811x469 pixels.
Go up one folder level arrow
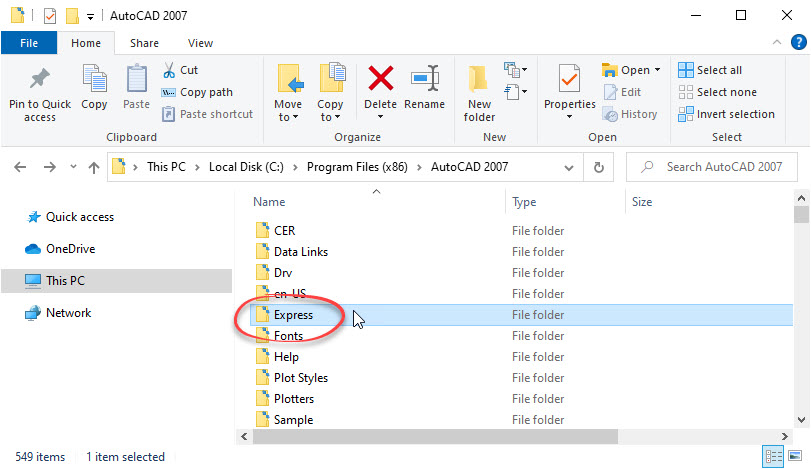coord(94,167)
